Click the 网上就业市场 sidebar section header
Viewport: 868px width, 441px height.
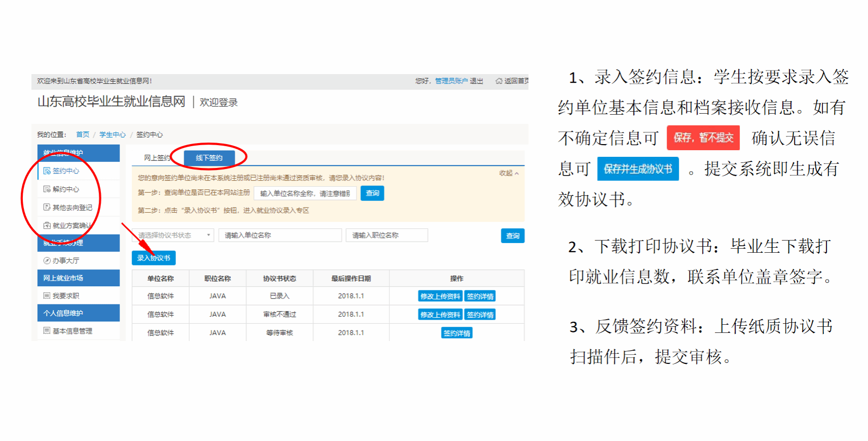click(79, 278)
